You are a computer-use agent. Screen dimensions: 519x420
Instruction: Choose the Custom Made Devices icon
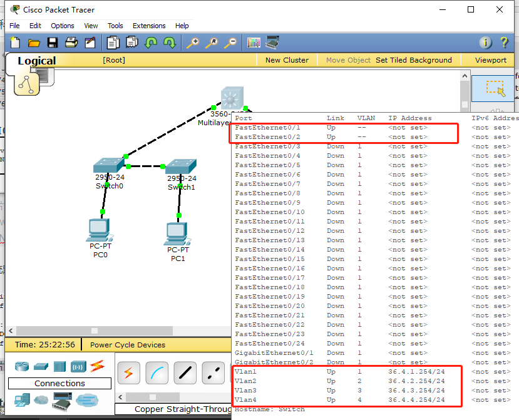pyautogui.click(x=63, y=401)
